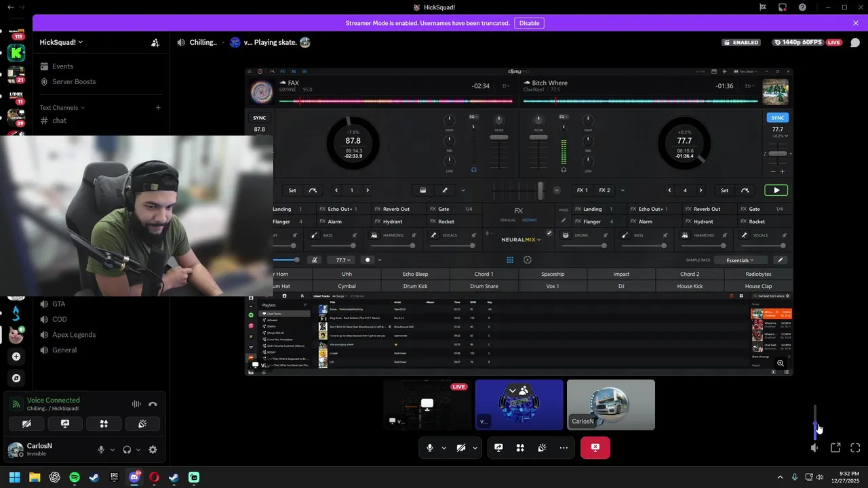Open the NEURALMIX dropdown in djay
The image size is (868, 488).
pos(521,239)
